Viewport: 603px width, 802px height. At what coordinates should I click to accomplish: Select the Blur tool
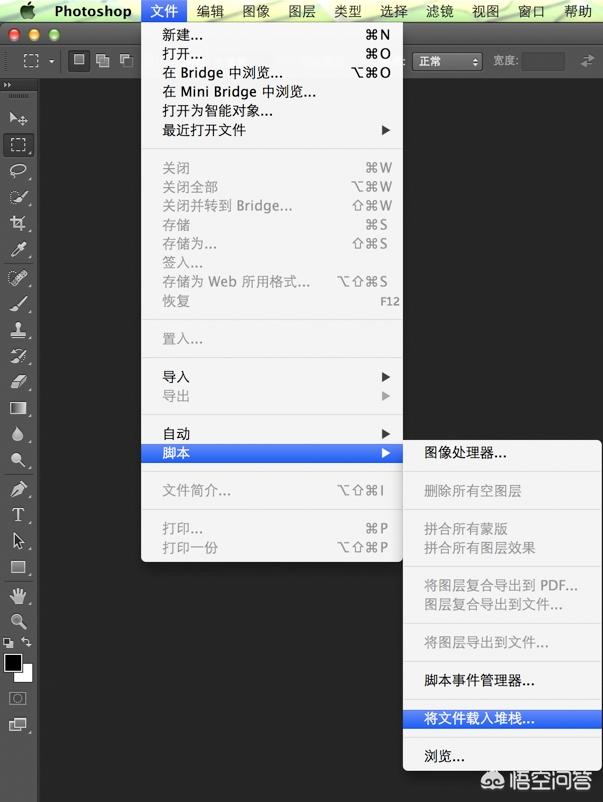(x=18, y=434)
